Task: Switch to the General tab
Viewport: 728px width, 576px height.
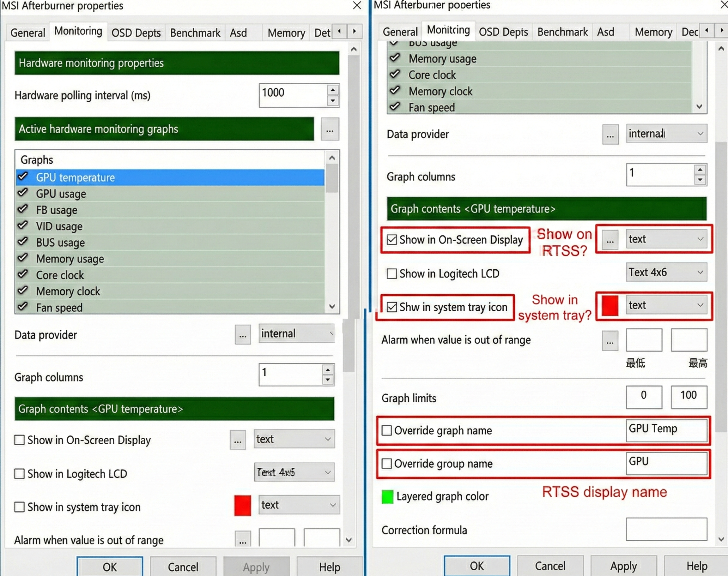Action: click(x=28, y=33)
